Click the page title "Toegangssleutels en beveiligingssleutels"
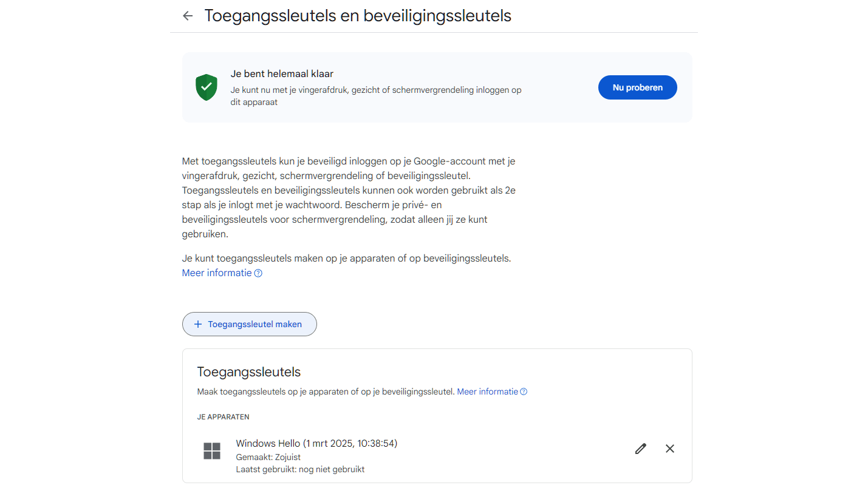The image size is (868, 488). [358, 16]
